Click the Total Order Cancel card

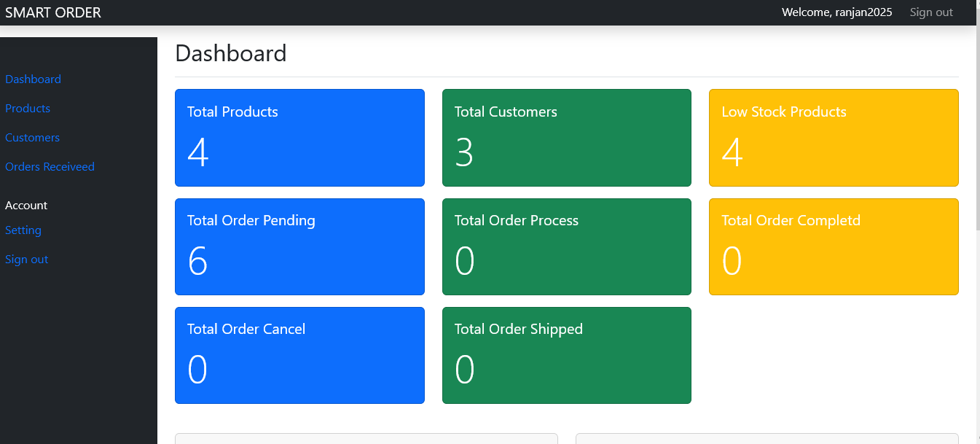coord(299,355)
